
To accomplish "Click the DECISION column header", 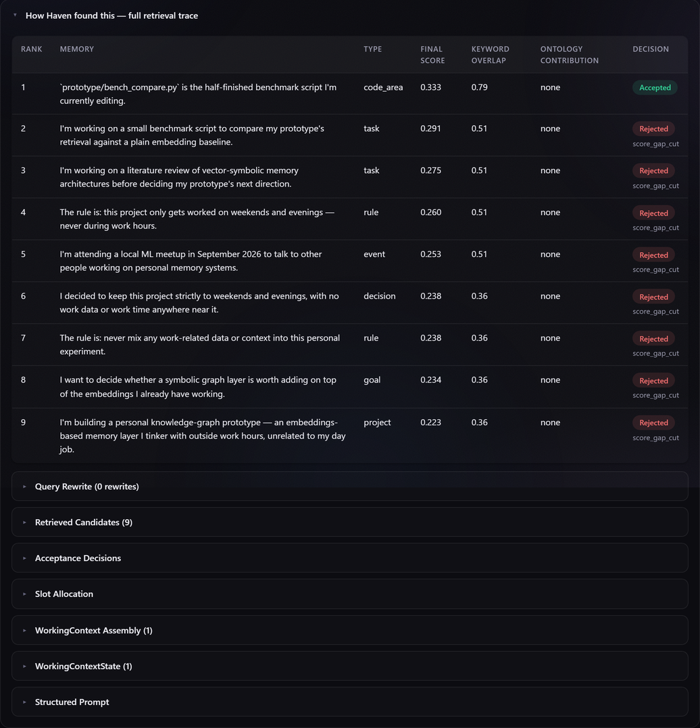I will 651,49.
